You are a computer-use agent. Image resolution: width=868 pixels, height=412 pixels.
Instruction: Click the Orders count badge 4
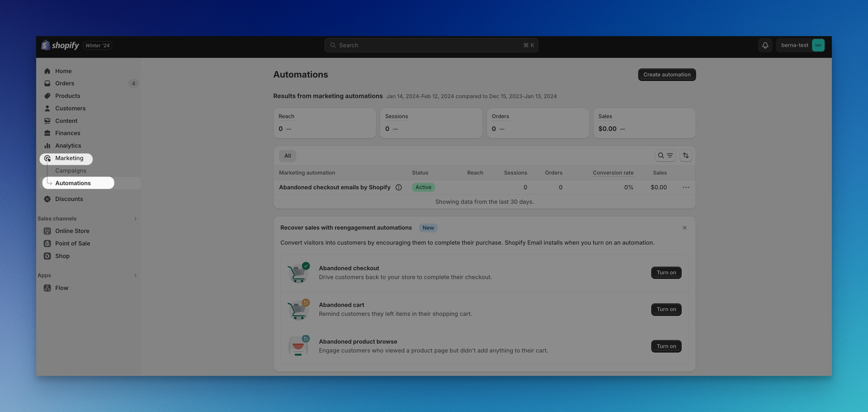click(x=134, y=83)
